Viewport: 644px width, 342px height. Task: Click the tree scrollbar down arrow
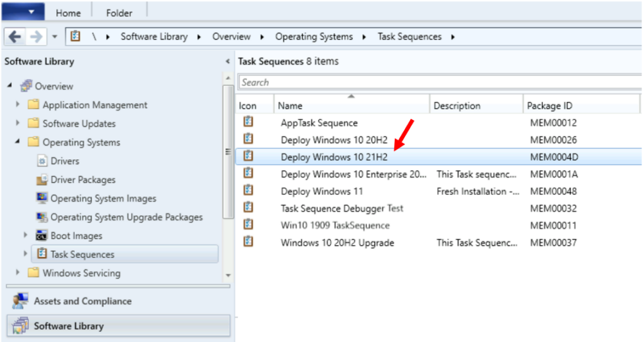[x=228, y=275]
